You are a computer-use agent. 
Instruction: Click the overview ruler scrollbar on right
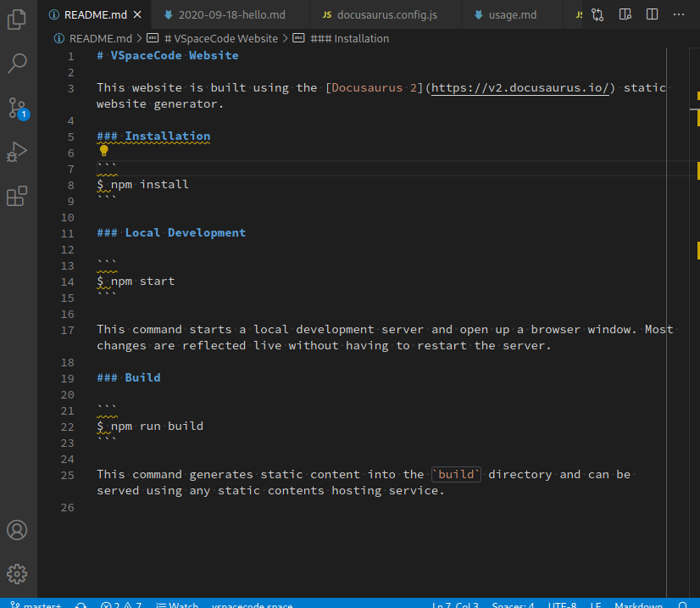point(695,321)
